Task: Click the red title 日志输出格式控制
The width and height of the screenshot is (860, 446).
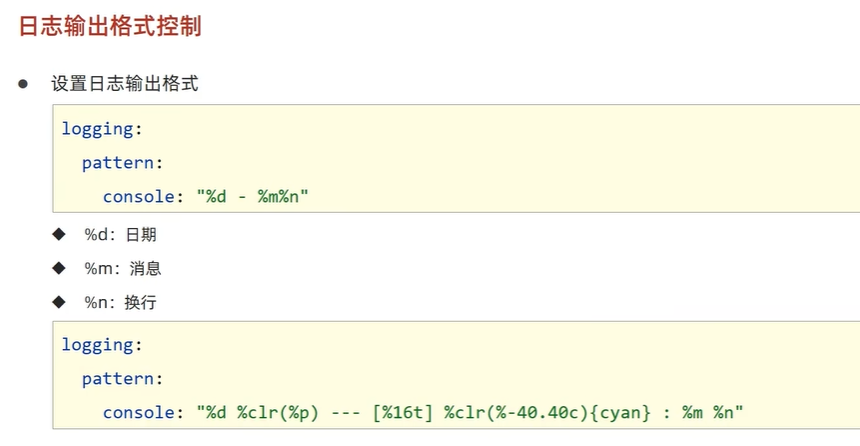Action: tap(110, 26)
